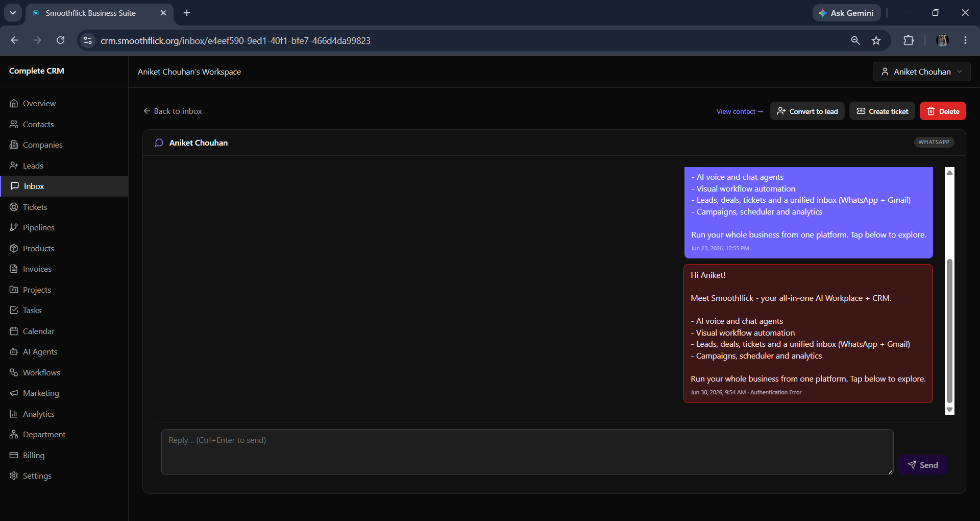View site information icon in address bar
The height and width of the screenshot is (521, 980).
[88, 40]
